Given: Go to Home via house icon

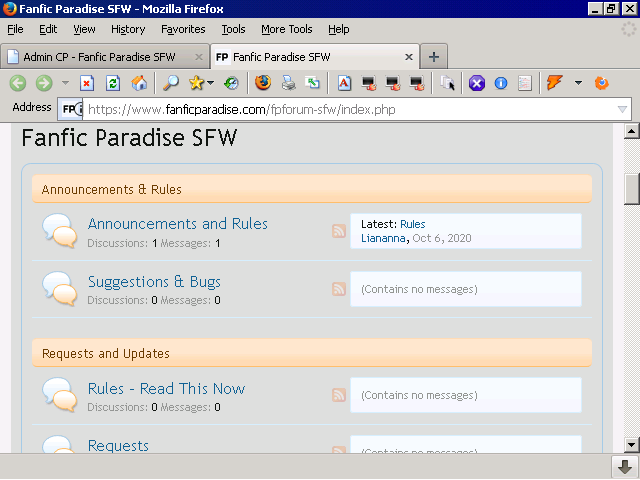Looking at the screenshot, I should [139, 83].
